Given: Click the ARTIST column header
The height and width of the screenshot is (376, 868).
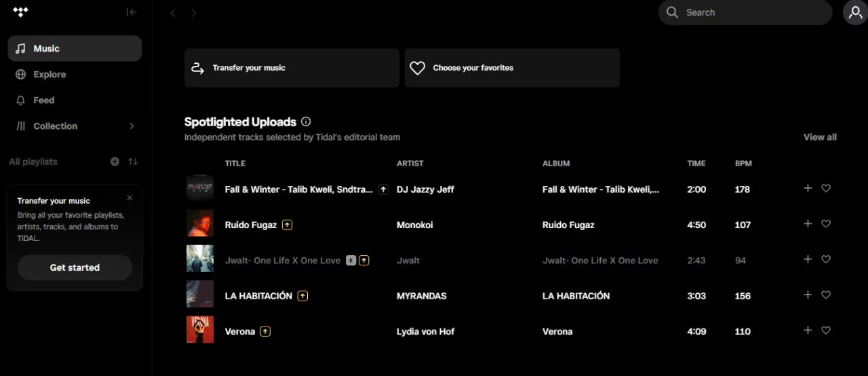Looking at the screenshot, I should tap(410, 163).
